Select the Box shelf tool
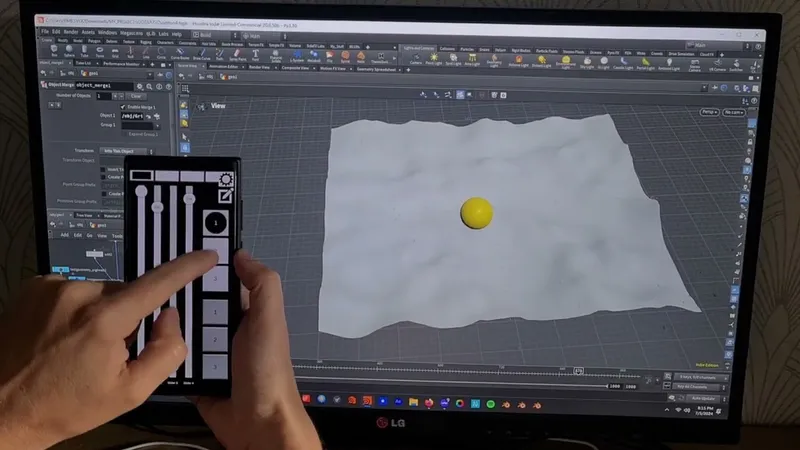 point(54,51)
